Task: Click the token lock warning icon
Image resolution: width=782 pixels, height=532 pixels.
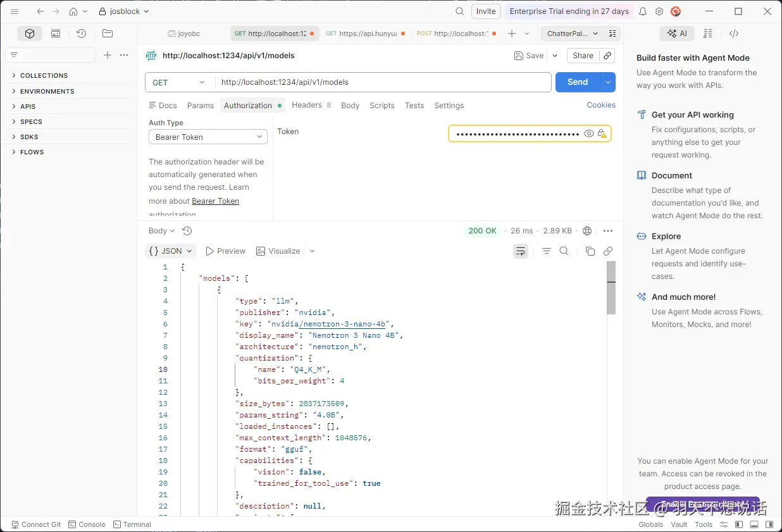Action: [x=602, y=133]
